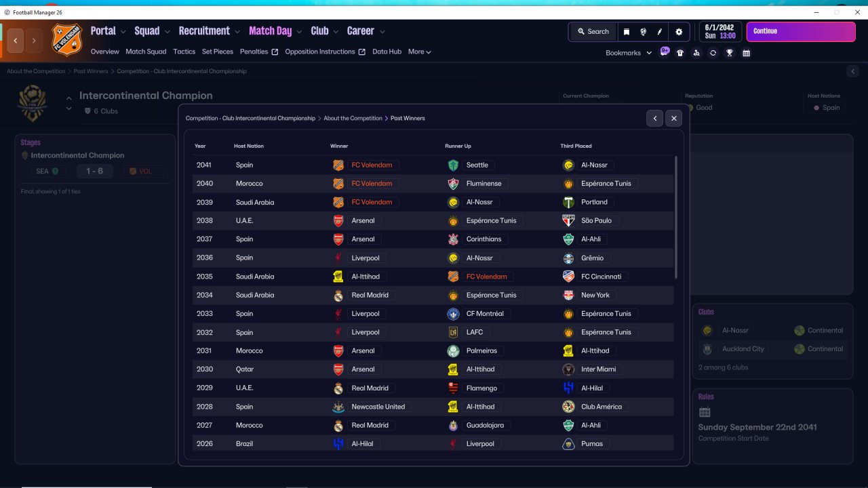Click the Year column header
The image size is (868, 488).
200,146
